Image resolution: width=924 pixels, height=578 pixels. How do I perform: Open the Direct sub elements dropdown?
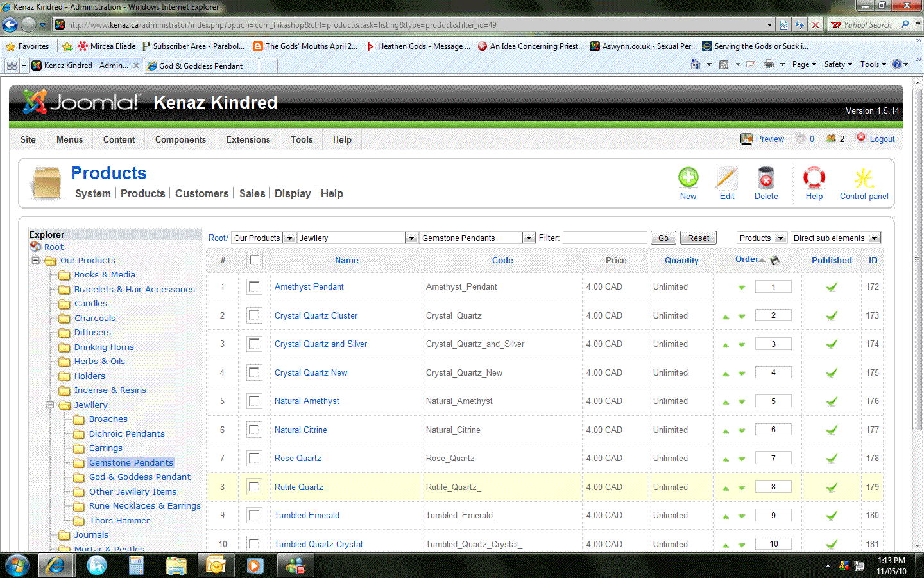point(835,238)
